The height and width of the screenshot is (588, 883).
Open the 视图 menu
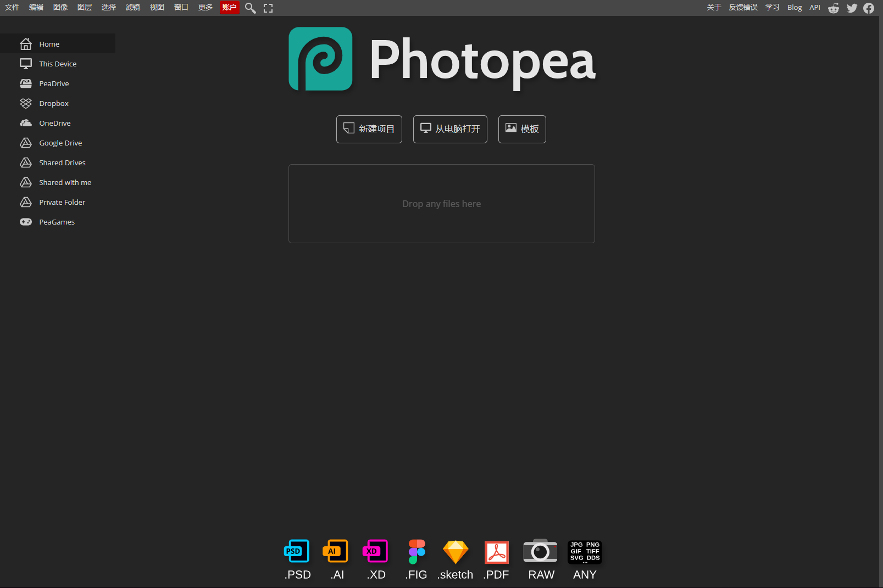[157, 7]
